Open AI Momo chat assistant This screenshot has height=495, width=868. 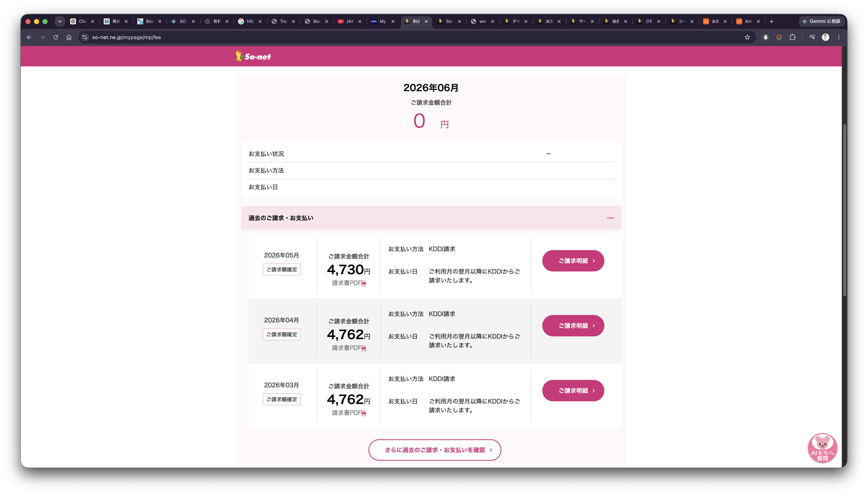pyautogui.click(x=822, y=448)
